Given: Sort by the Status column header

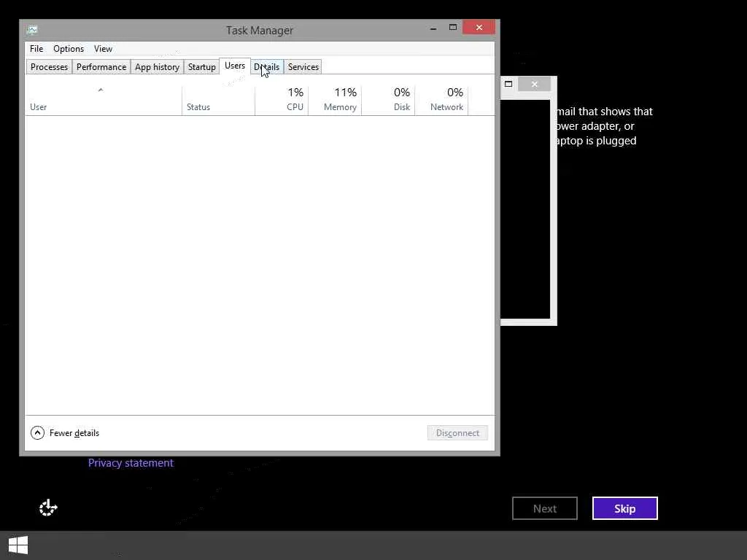Looking at the screenshot, I should pyautogui.click(x=218, y=100).
